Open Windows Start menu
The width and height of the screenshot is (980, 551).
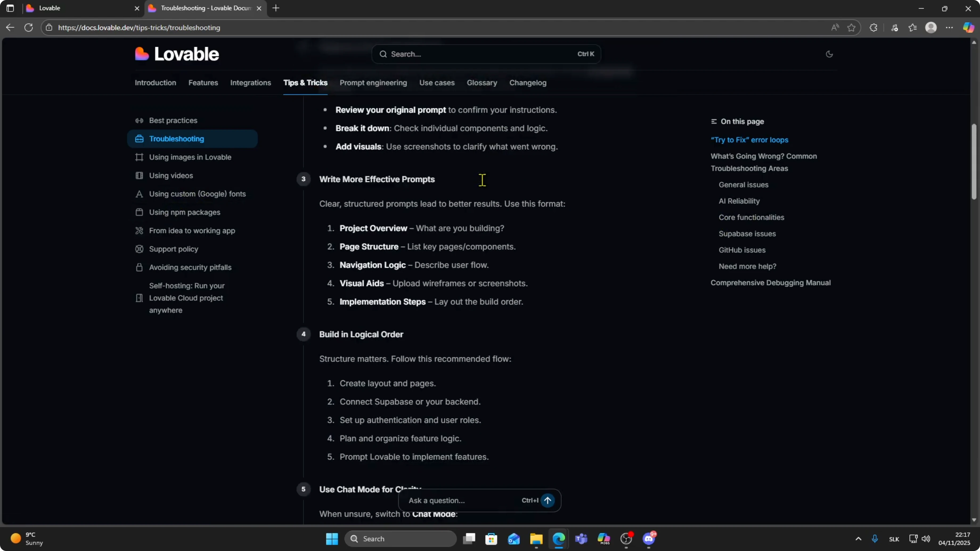click(x=332, y=538)
